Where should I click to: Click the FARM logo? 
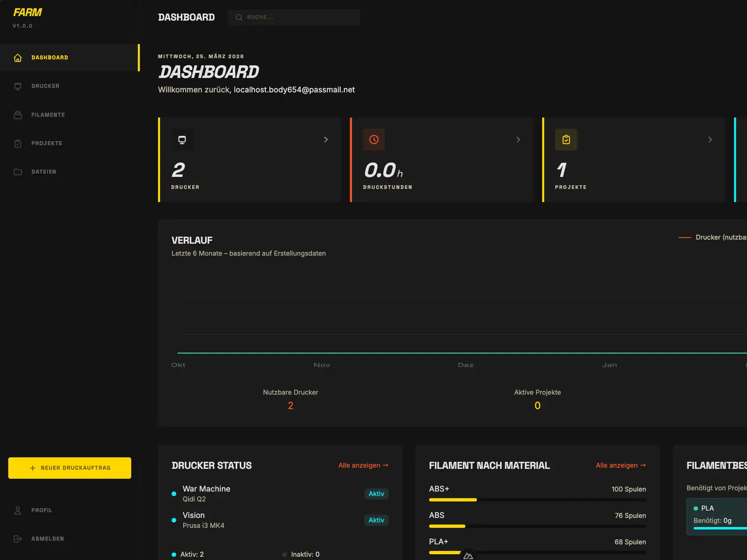(28, 12)
